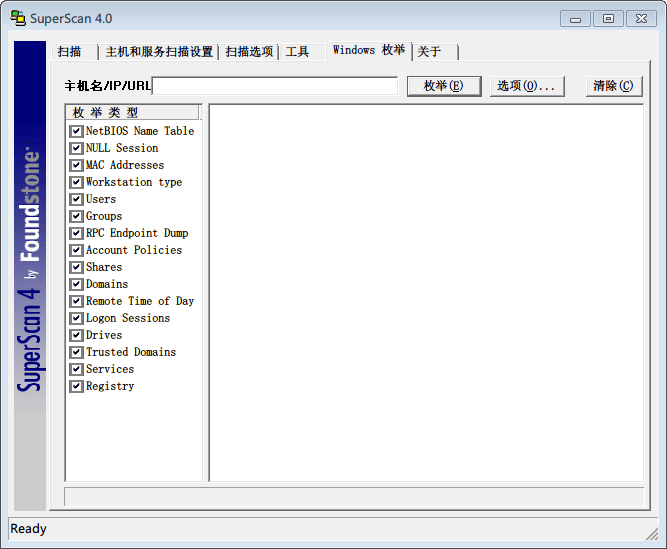Toggle the NULL Session checkbox
The height and width of the screenshot is (549, 667).
[x=76, y=148]
